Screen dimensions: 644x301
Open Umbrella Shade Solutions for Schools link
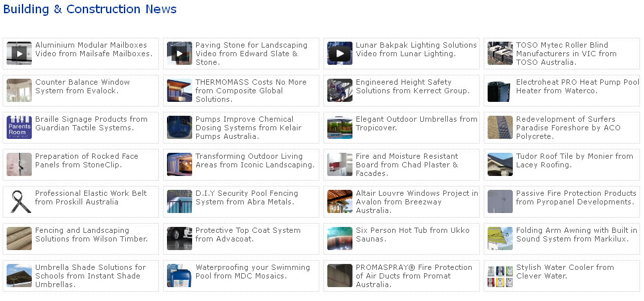click(x=90, y=276)
